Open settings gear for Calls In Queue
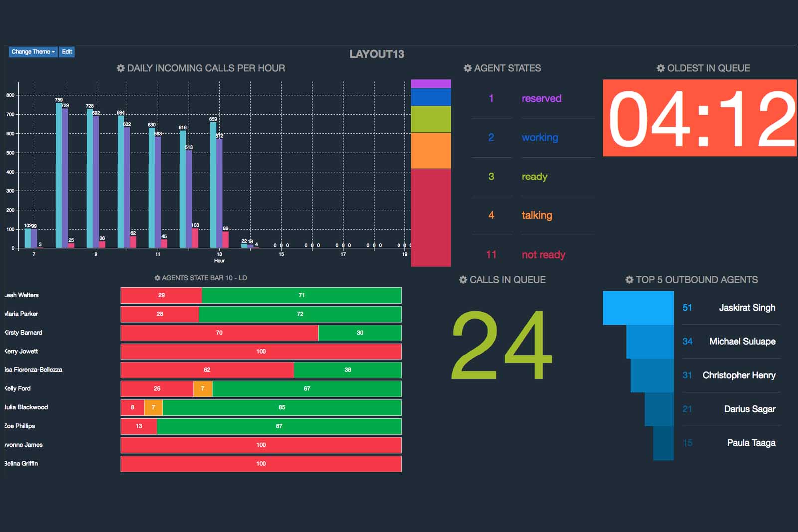This screenshot has width=798, height=532. pyautogui.click(x=463, y=280)
